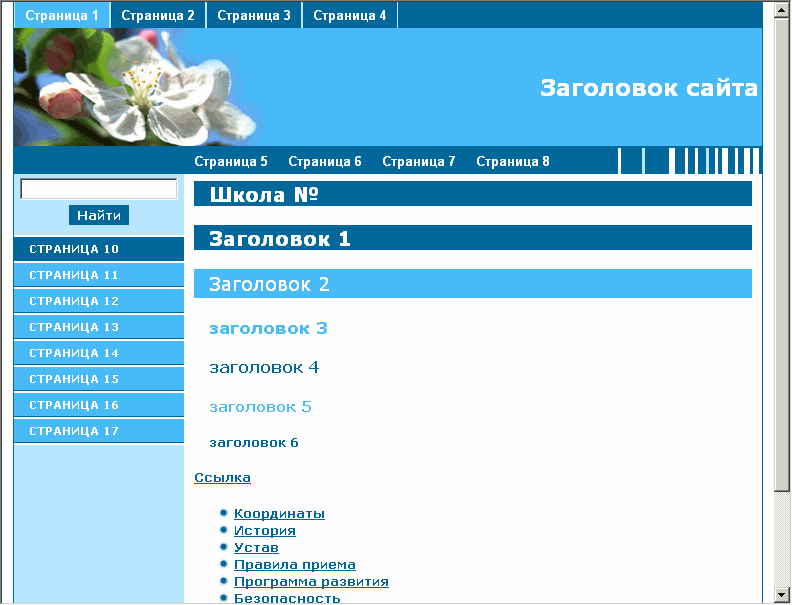This screenshot has width=792, height=605.
Task: Click the scrollbar down arrow
Action: pyautogui.click(x=781, y=594)
